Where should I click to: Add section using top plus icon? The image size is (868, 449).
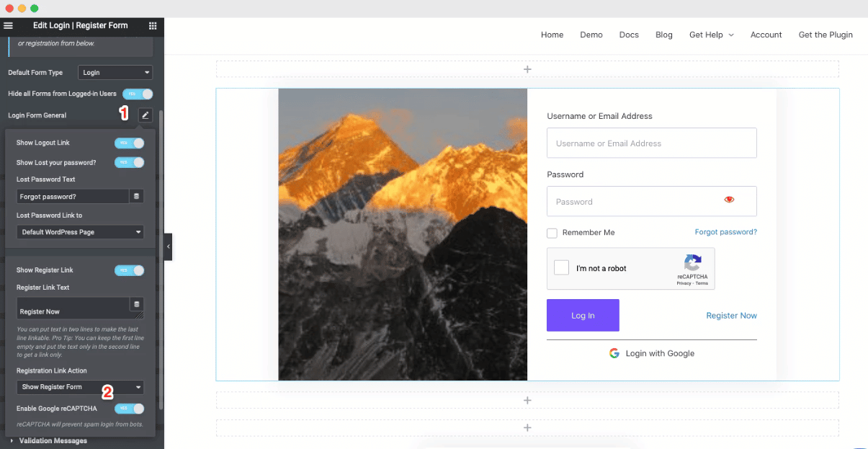pos(527,69)
